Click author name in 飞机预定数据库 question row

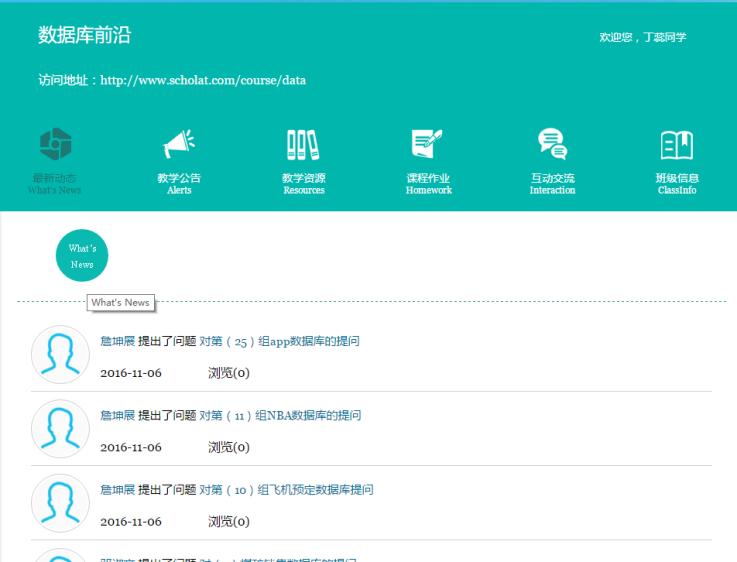117,489
